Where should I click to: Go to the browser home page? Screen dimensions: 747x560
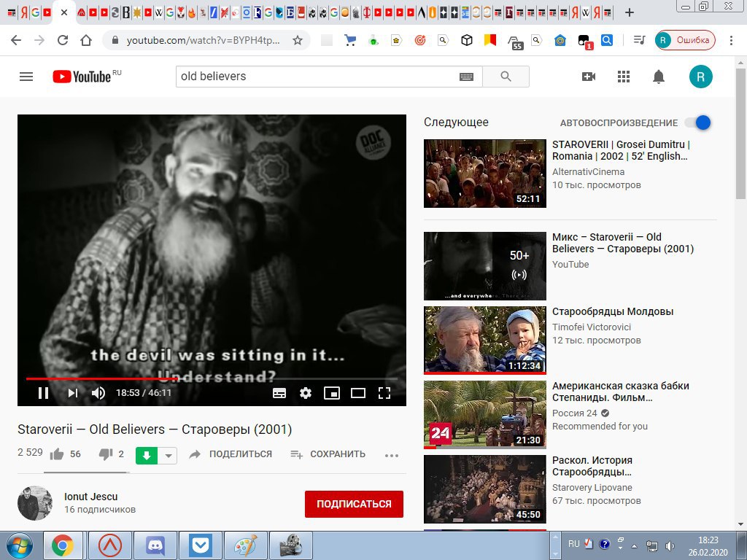coord(86,40)
